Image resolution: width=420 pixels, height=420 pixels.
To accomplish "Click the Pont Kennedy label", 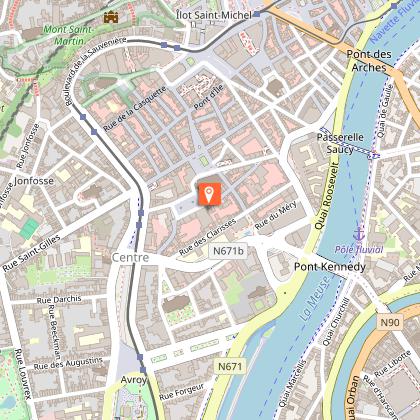I will pos(330,267).
